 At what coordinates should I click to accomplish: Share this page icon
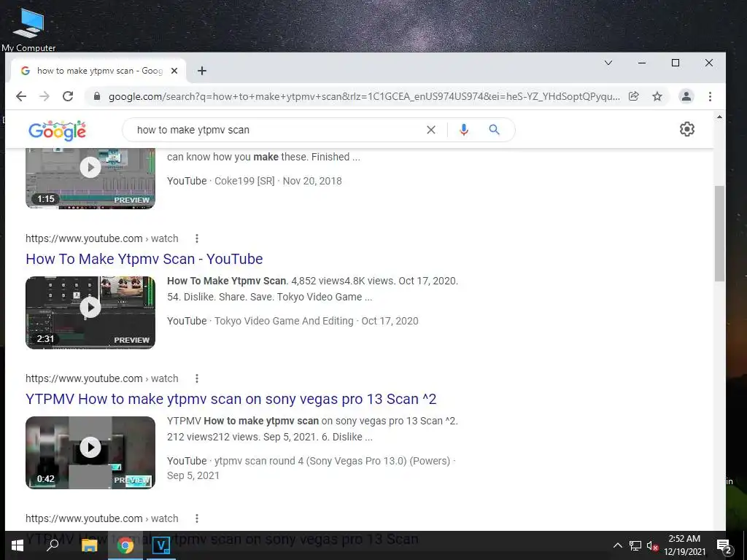coord(634,97)
